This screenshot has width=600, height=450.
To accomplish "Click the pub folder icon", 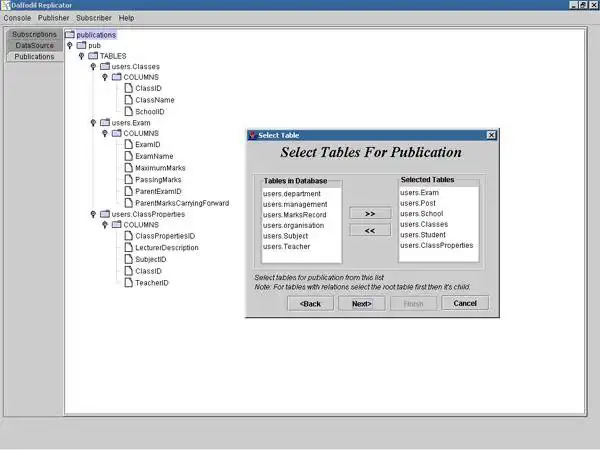I will (82, 45).
